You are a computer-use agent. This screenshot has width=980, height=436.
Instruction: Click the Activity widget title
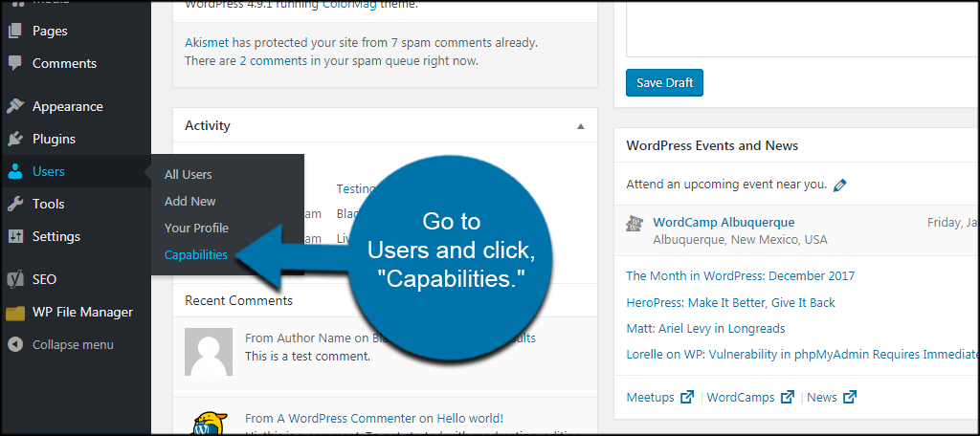(x=208, y=125)
